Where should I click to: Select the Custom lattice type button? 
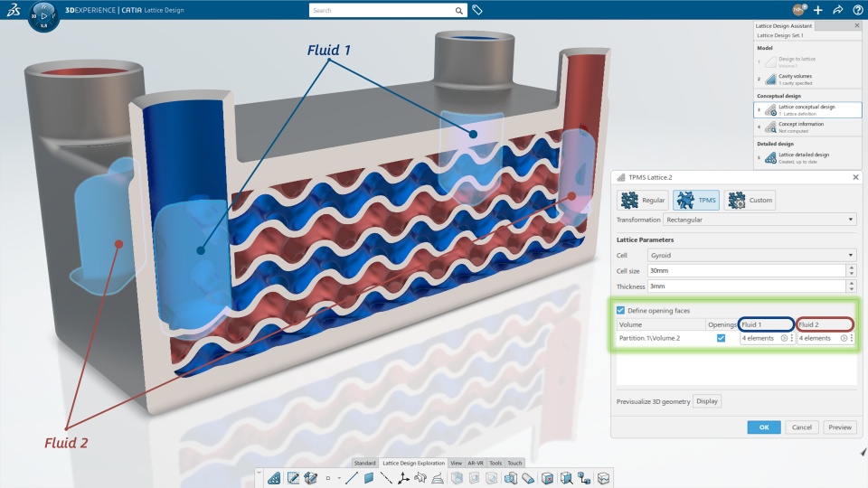tap(750, 200)
